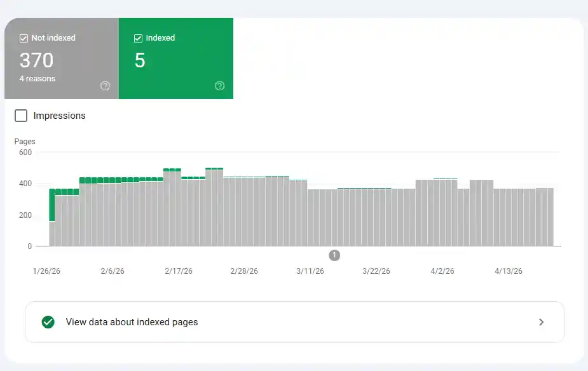Open View data about indexed pages

coord(295,322)
